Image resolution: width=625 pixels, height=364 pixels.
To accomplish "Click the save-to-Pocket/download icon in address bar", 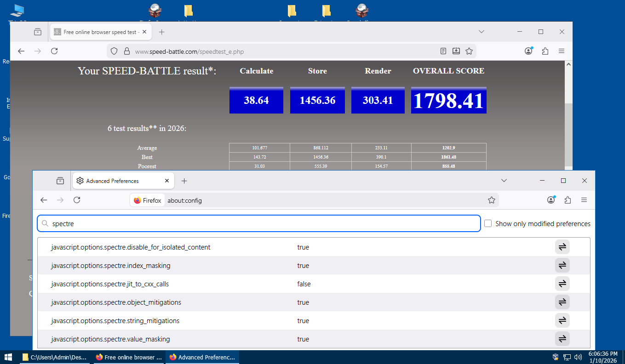I will (x=456, y=51).
